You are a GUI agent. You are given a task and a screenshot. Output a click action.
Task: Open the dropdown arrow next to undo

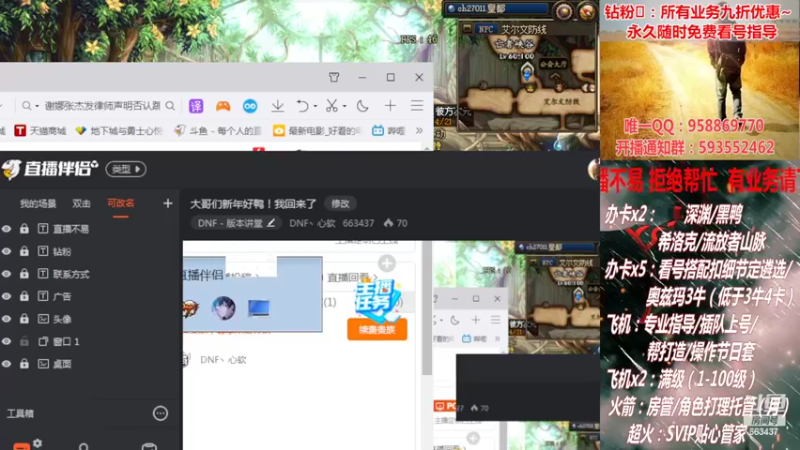pyautogui.click(x=315, y=106)
